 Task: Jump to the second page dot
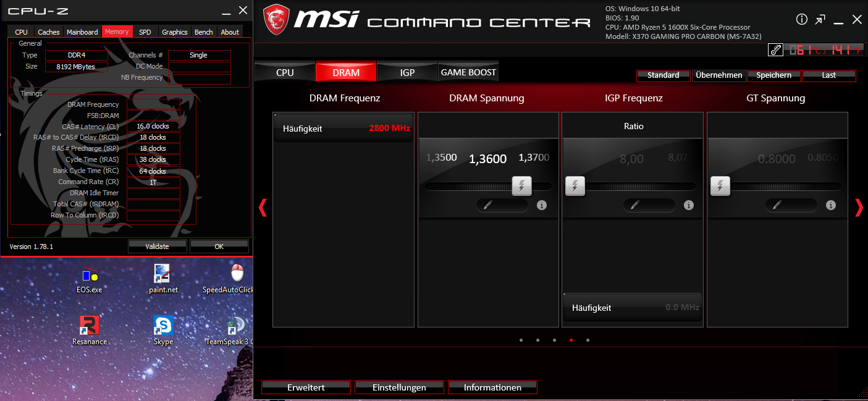pyautogui.click(x=538, y=340)
